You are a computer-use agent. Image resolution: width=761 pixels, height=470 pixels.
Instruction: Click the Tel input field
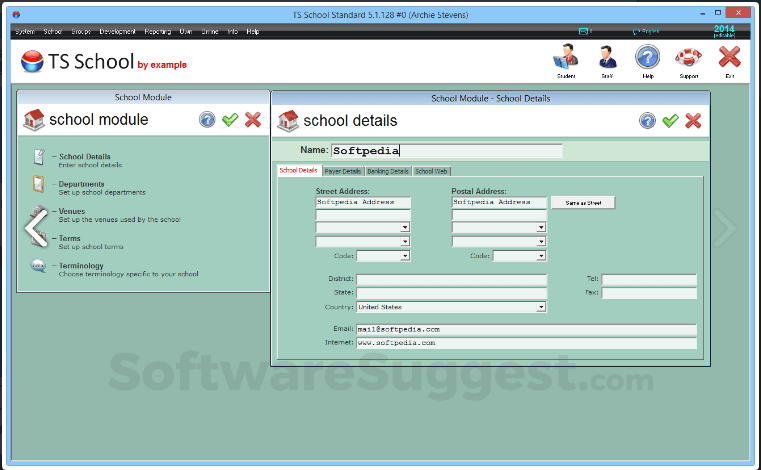coord(649,279)
